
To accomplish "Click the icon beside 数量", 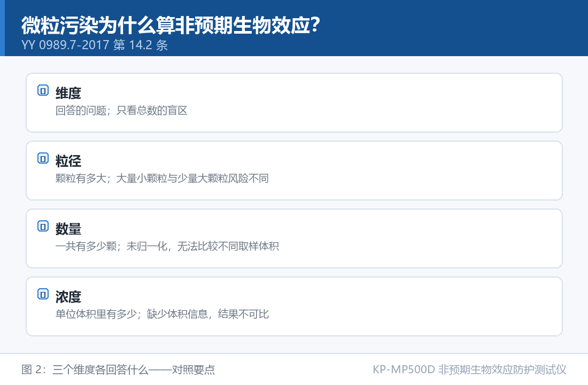I will [43, 226].
